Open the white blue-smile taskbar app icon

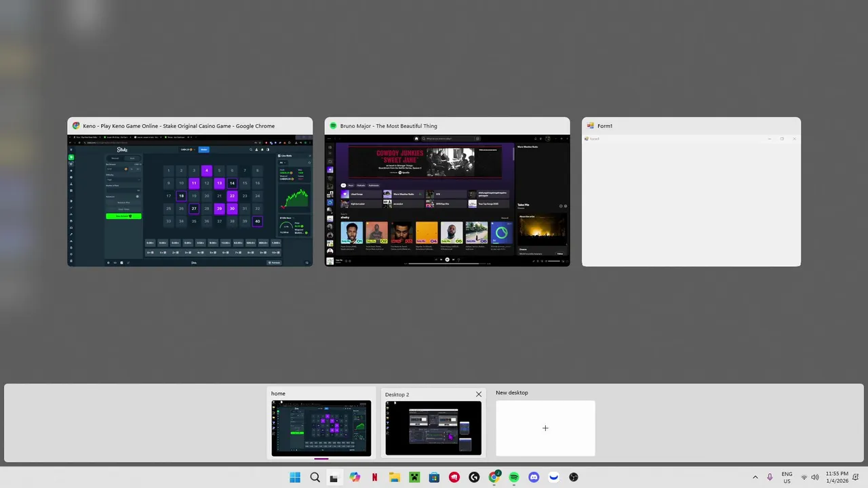[554, 477]
